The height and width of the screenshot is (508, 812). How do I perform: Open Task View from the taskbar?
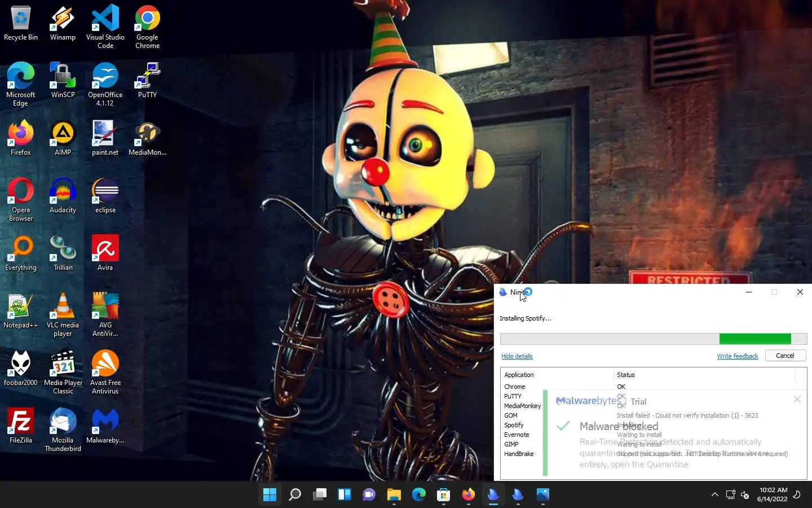tap(320, 494)
